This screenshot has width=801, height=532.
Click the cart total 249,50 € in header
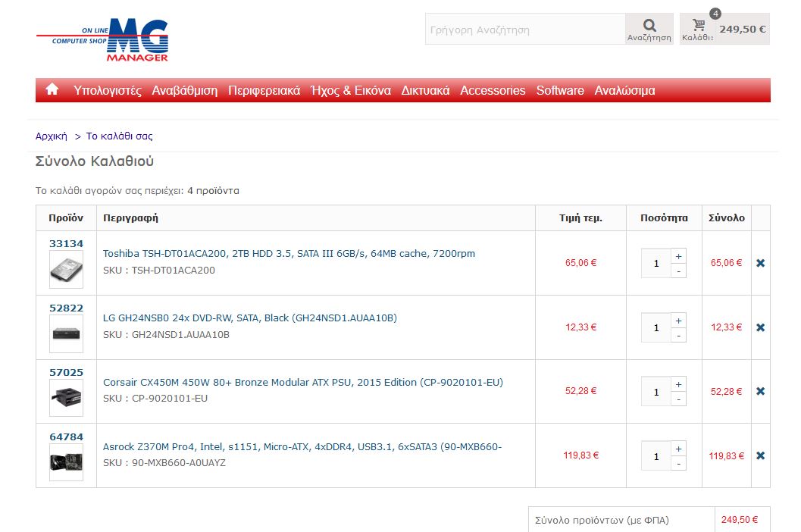[x=742, y=29]
